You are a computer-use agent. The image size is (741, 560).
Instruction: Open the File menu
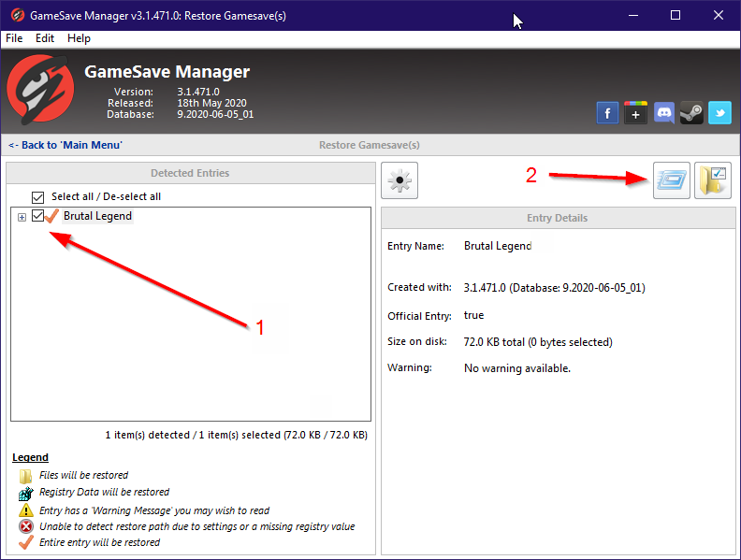(14, 38)
